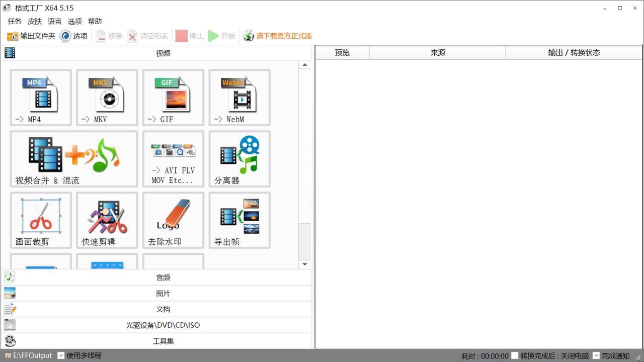Image resolution: width=644 pixels, height=362 pixels.
Task: Open the 去除水印 watermark remover
Action: coord(173,220)
